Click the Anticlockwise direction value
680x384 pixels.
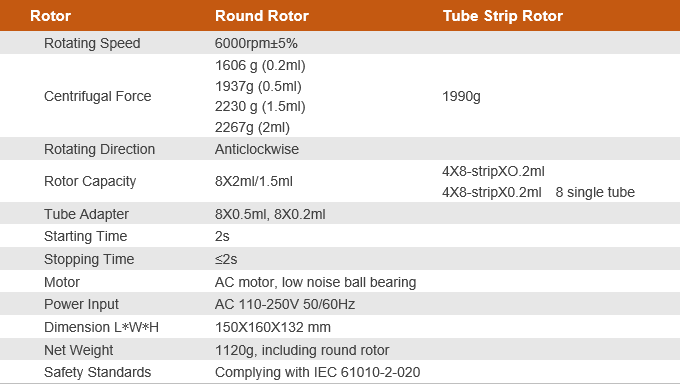(257, 149)
